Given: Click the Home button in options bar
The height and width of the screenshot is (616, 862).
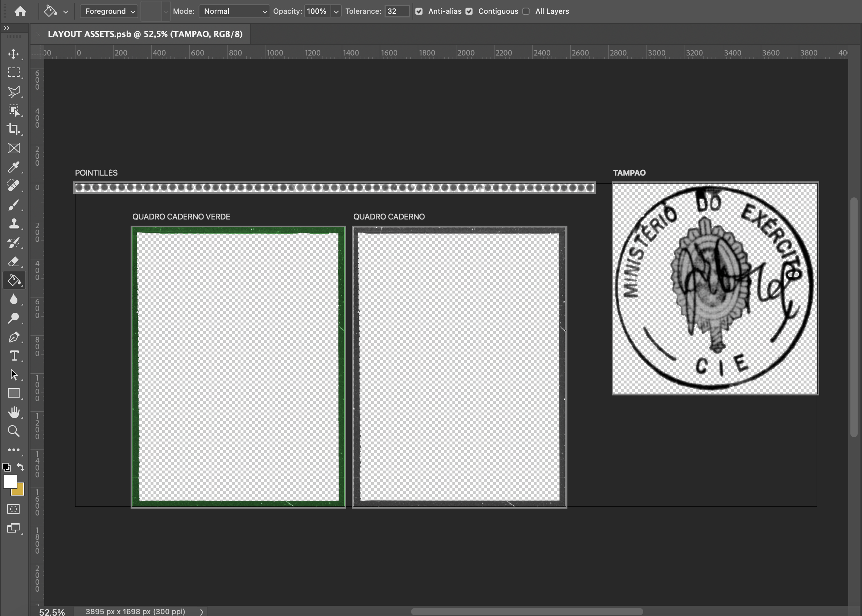Looking at the screenshot, I should [x=20, y=11].
